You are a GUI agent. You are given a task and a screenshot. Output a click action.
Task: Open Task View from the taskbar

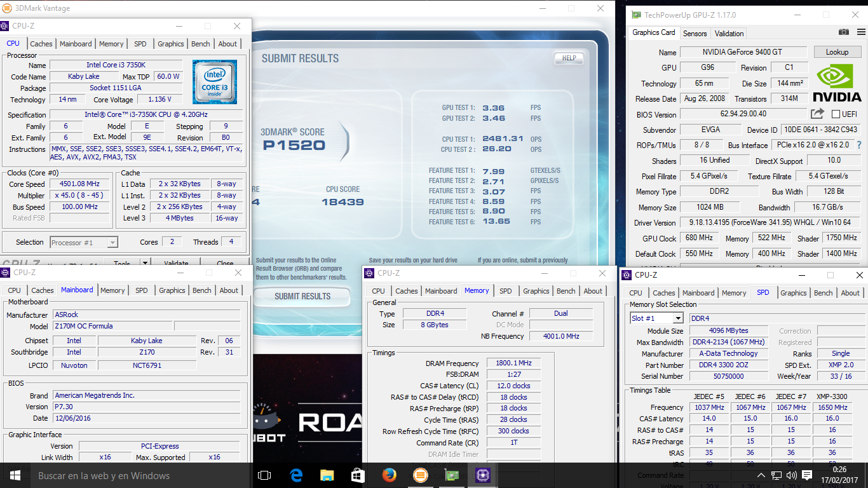[264, 475]
